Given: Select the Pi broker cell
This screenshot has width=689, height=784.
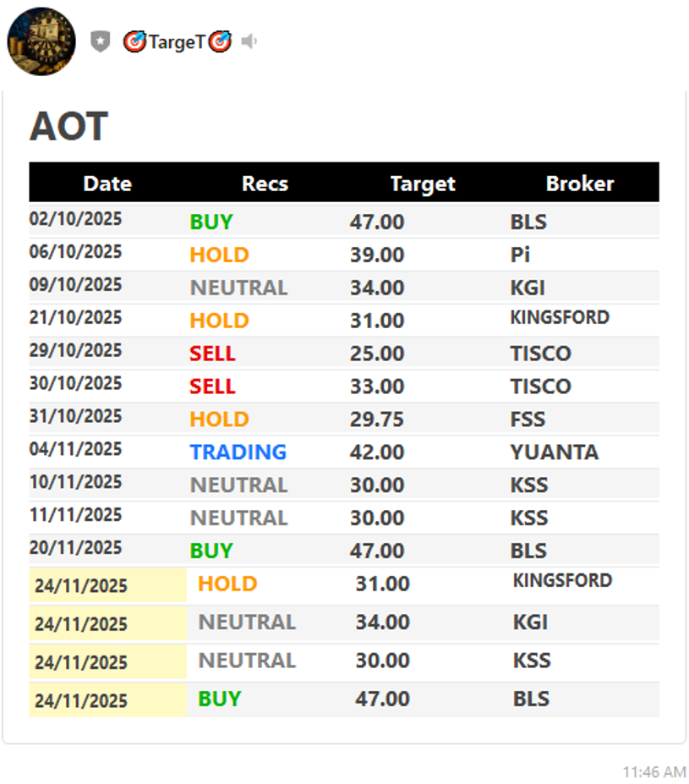Looking at the screenshot, I should [x=521, y=255].
